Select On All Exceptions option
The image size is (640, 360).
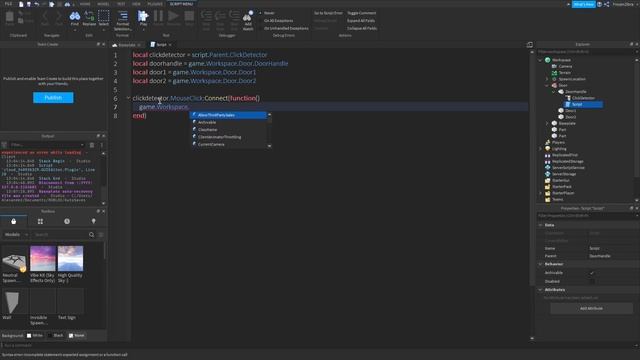(x=276, y=20)
